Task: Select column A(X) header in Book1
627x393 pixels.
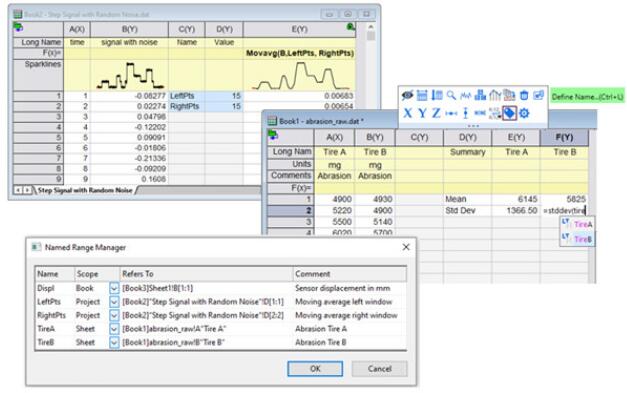Action: click(x=334, y=138)
